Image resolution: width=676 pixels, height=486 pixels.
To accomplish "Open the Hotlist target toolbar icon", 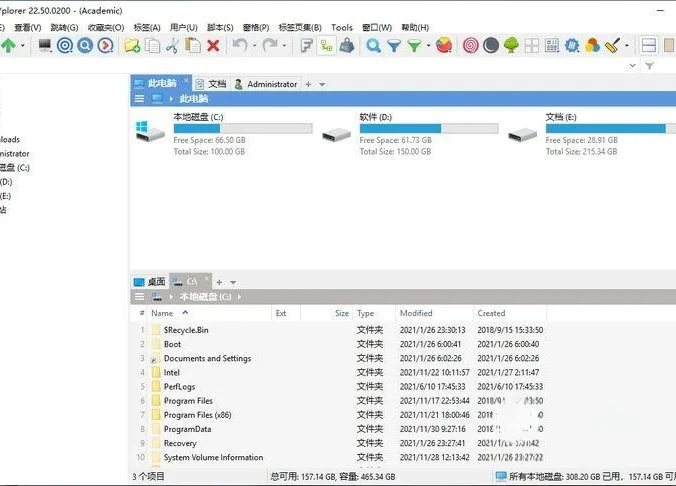I will point(65,45).
